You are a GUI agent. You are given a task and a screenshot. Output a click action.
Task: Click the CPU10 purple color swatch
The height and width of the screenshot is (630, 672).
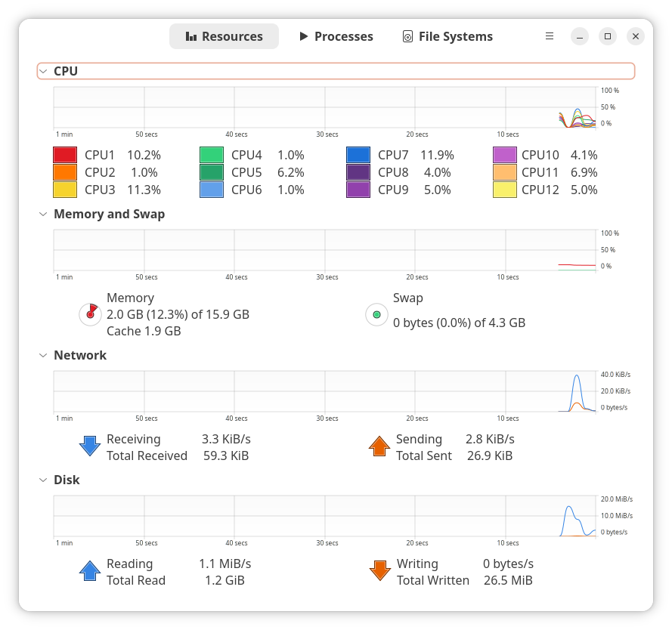tap(505, 155)
